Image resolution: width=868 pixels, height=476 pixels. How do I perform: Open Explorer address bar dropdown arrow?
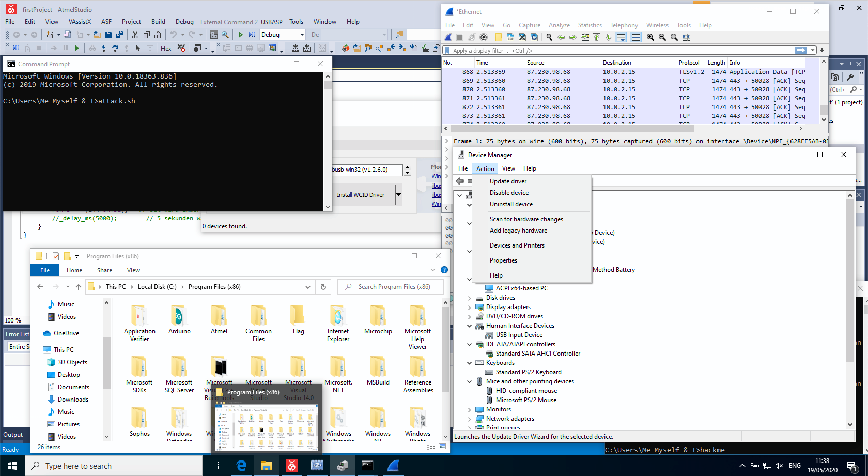tap(308, 287)
